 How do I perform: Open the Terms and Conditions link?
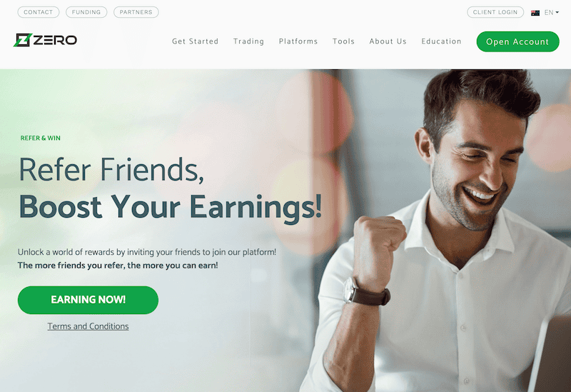pyautogui.click(x=88, y=326)
